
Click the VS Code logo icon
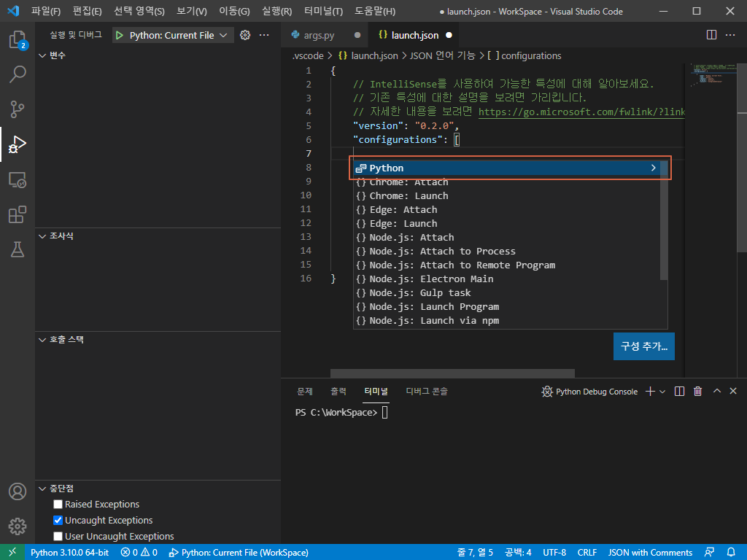pos(13,10)
